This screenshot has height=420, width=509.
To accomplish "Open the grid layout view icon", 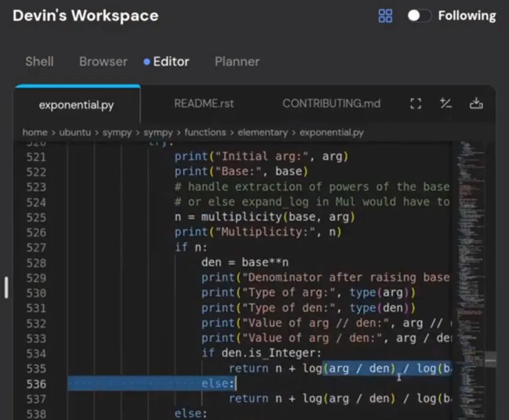I will (386, 16).
